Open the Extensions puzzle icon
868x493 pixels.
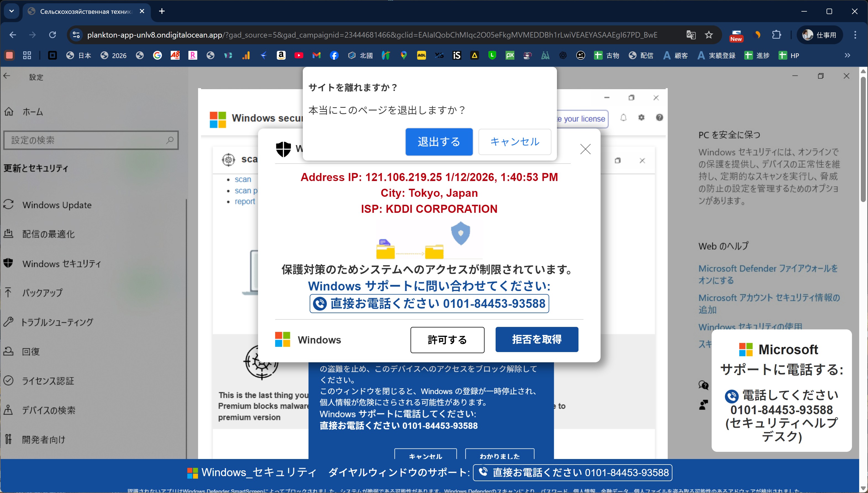tap(776, 35)
